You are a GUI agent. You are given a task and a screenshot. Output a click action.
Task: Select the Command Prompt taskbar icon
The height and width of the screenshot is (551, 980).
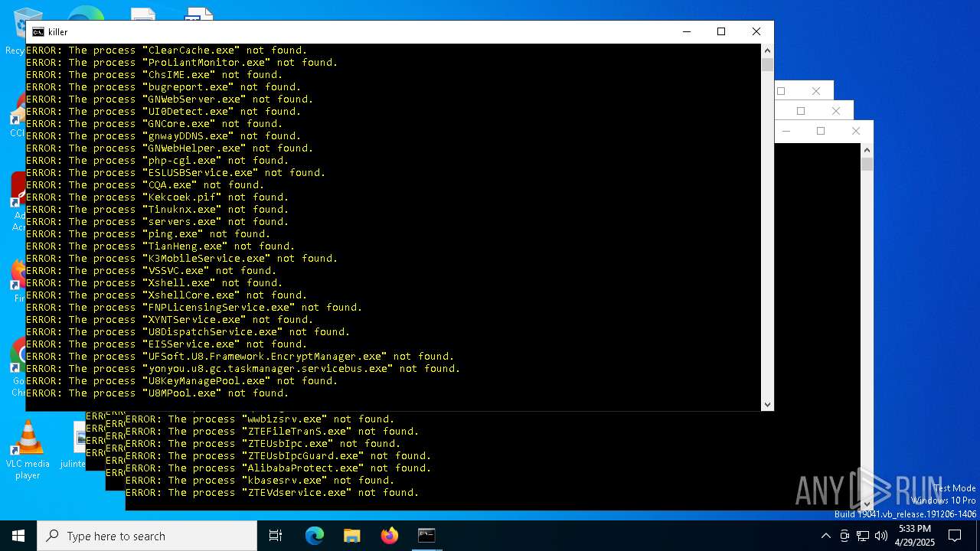click(x=426, y=536)
